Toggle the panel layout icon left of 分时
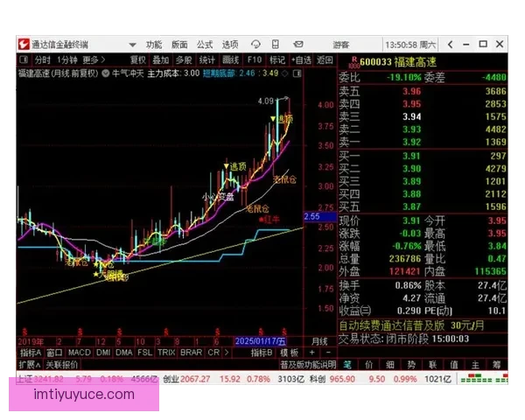 tap(24, 60)
